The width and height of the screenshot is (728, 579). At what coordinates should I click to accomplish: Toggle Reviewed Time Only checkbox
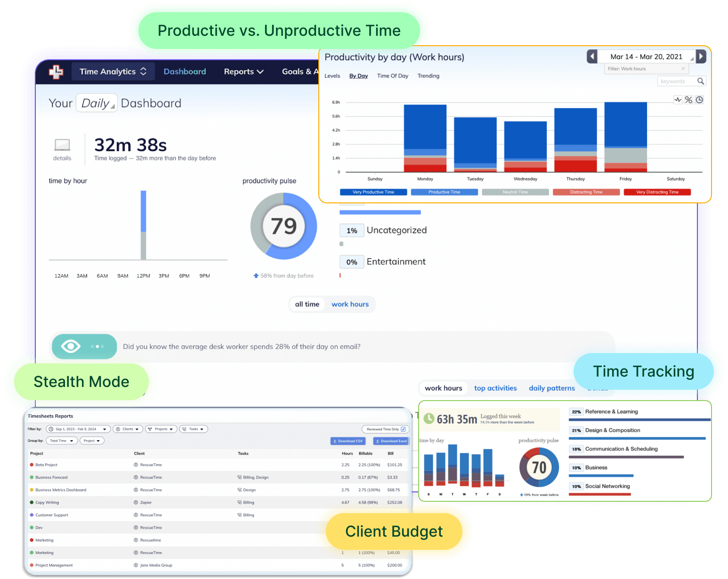coord(403,429)
